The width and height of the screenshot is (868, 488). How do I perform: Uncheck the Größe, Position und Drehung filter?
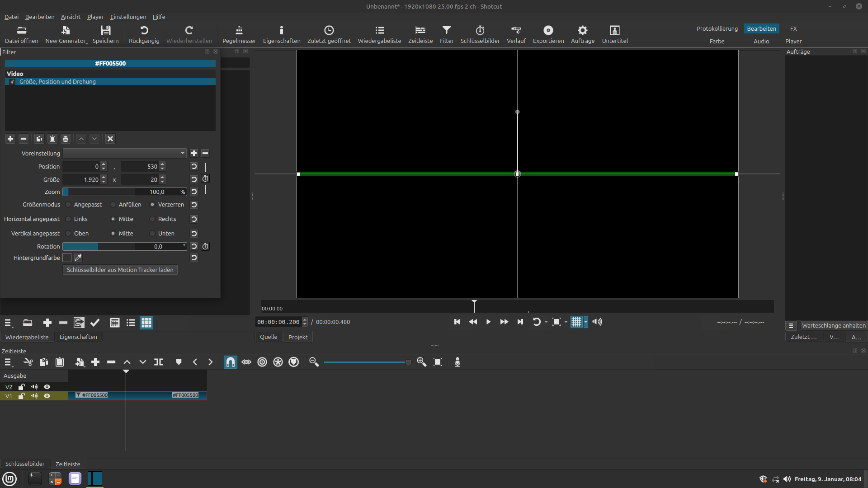coord(12,82)
